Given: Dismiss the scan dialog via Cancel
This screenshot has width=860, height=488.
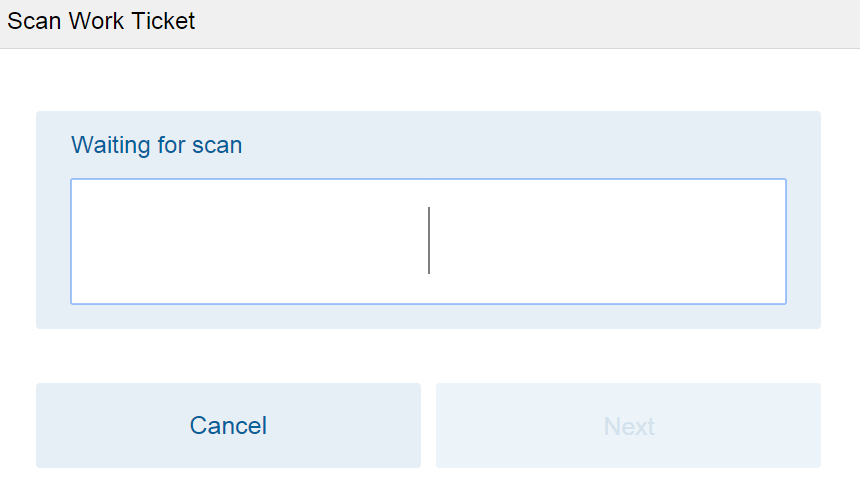Looking at the screenshot, I should [x=228, y=425].
